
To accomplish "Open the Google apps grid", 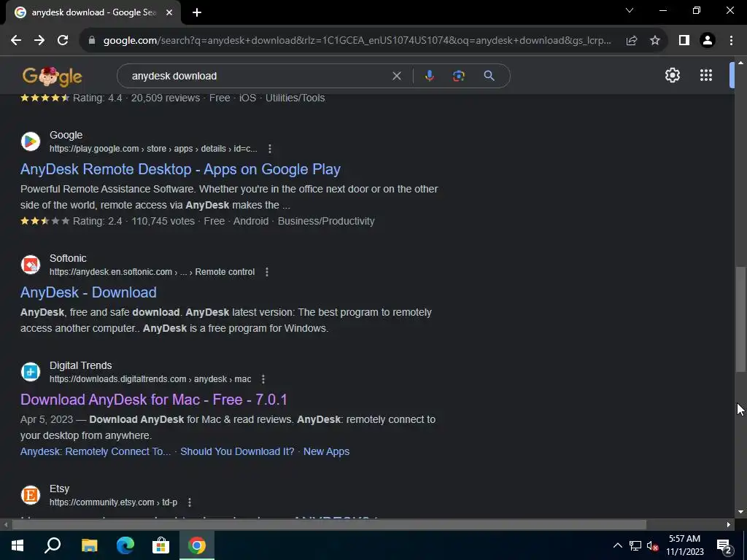I will pos(706,75).
